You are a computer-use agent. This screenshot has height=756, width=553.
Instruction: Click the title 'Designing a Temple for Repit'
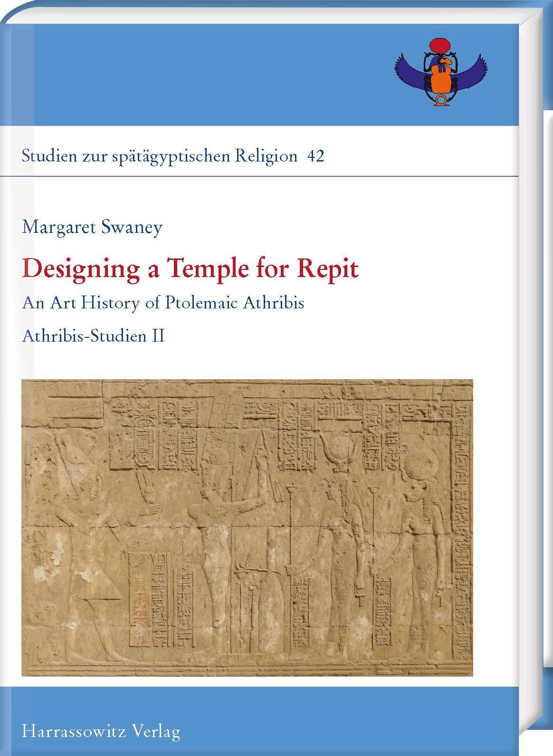(190, 269)
